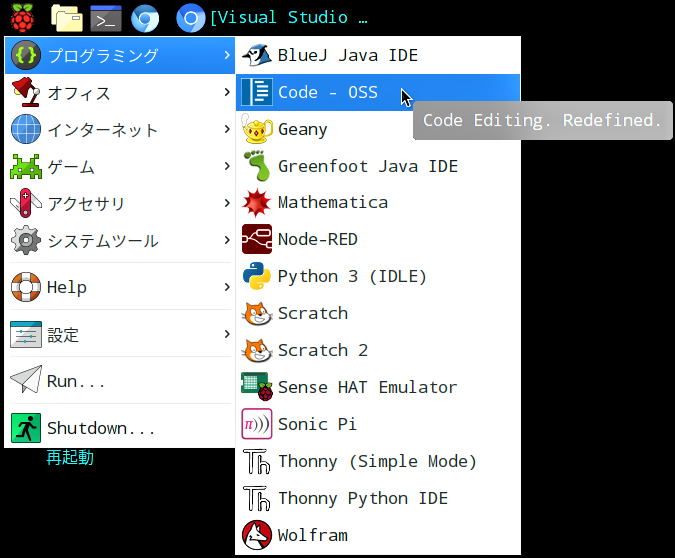Click the Scratch 2 cat icon

[257, 350]
